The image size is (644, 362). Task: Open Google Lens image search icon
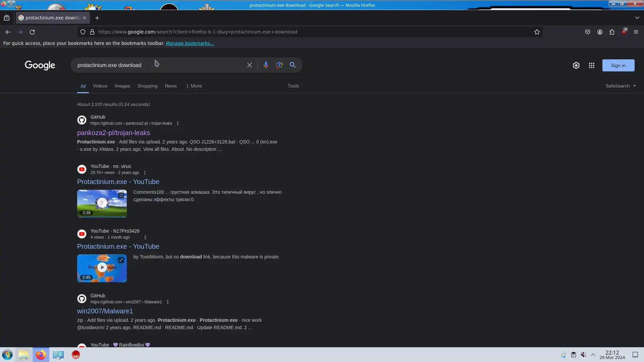[279, 65]
